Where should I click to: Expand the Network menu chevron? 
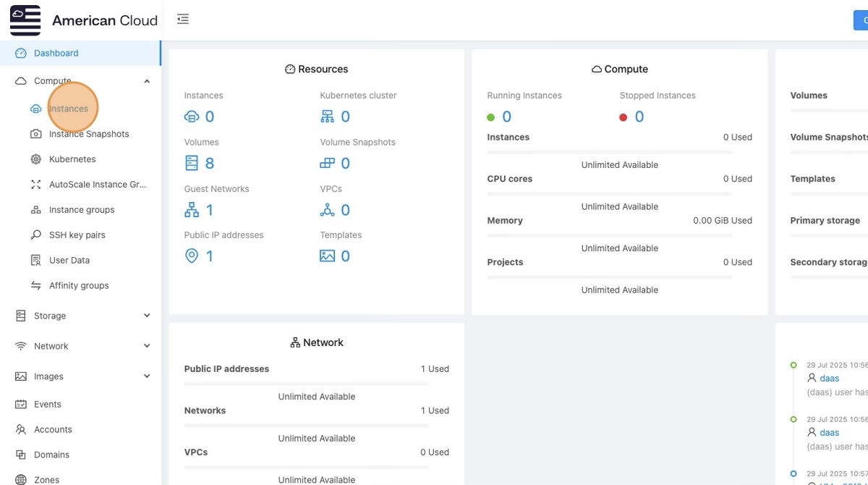[147, 346]
